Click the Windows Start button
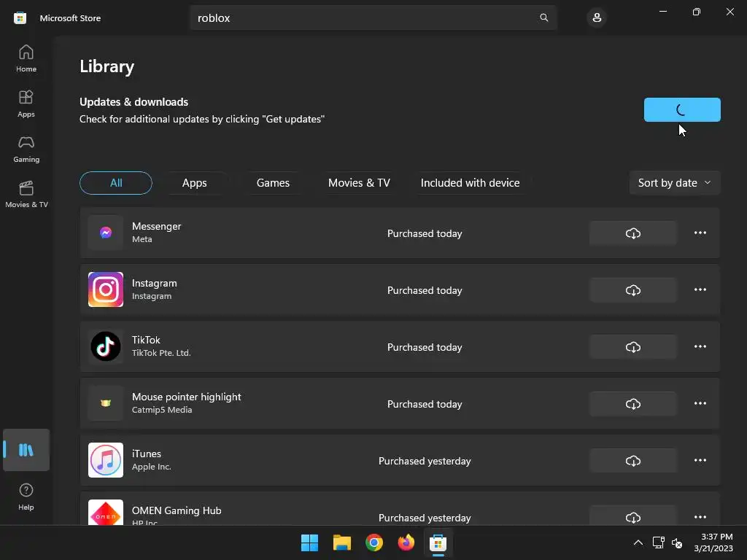 pos(309,542)
